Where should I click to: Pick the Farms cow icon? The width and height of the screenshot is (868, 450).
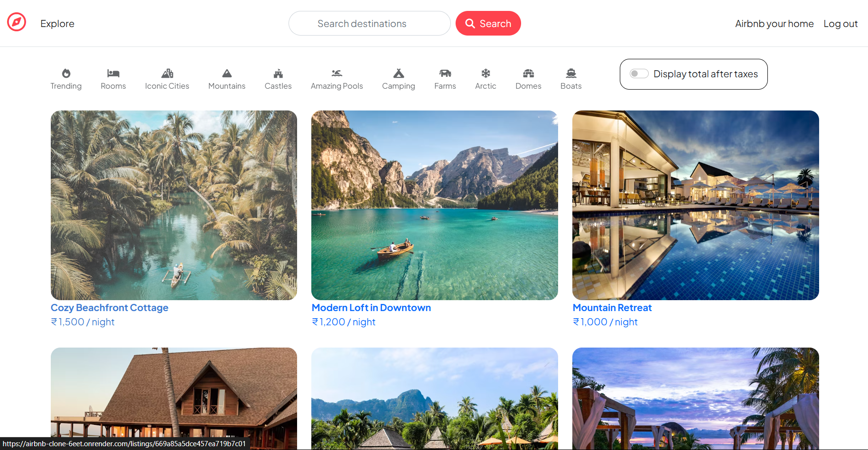445,73
